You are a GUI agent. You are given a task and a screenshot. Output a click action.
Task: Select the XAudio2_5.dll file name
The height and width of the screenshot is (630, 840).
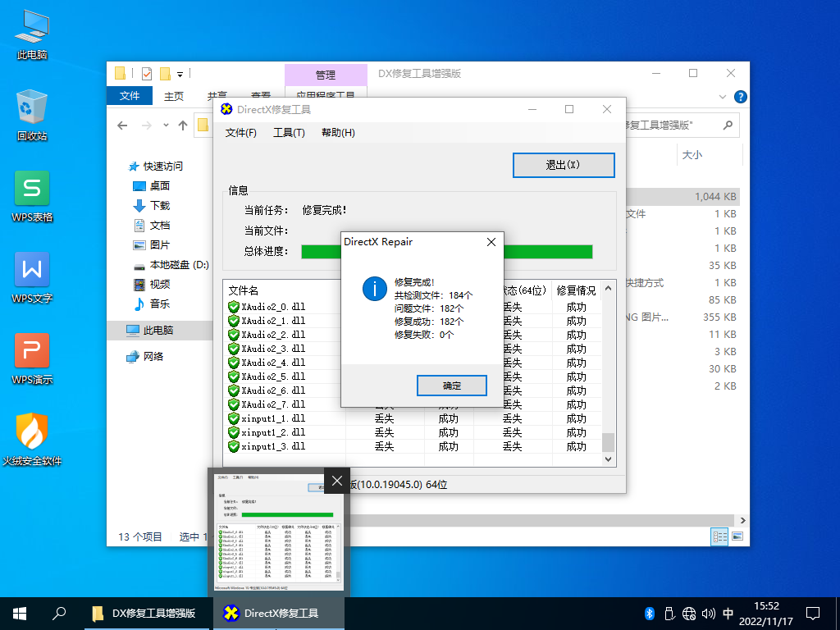pos(273,377)
